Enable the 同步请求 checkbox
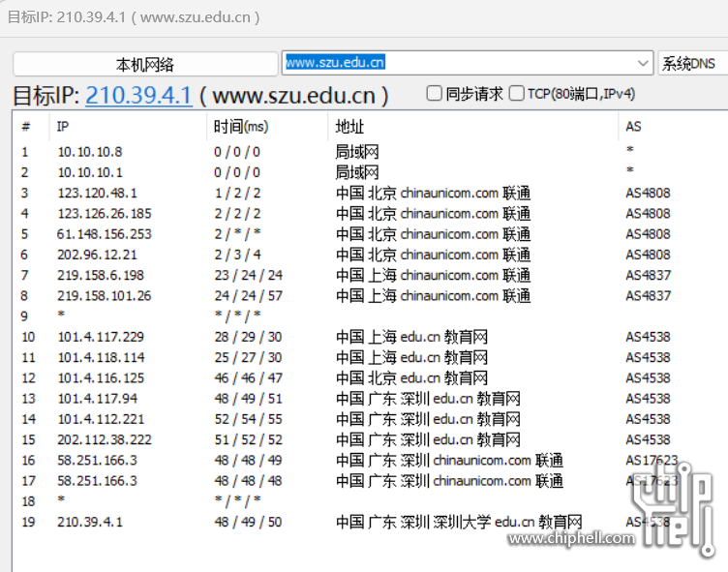Image resolution: width=728 pixels, height=572 pixels. tap(434, 93)
